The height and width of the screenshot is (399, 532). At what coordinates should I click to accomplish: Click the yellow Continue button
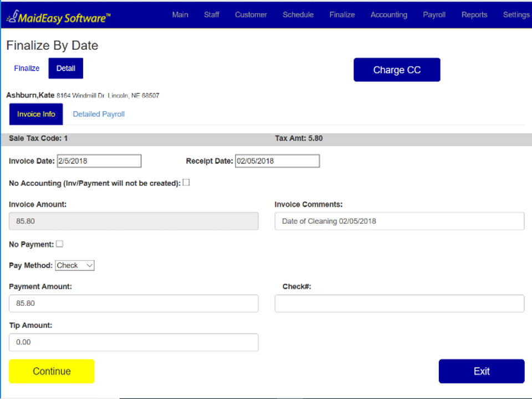click(52, 371)
